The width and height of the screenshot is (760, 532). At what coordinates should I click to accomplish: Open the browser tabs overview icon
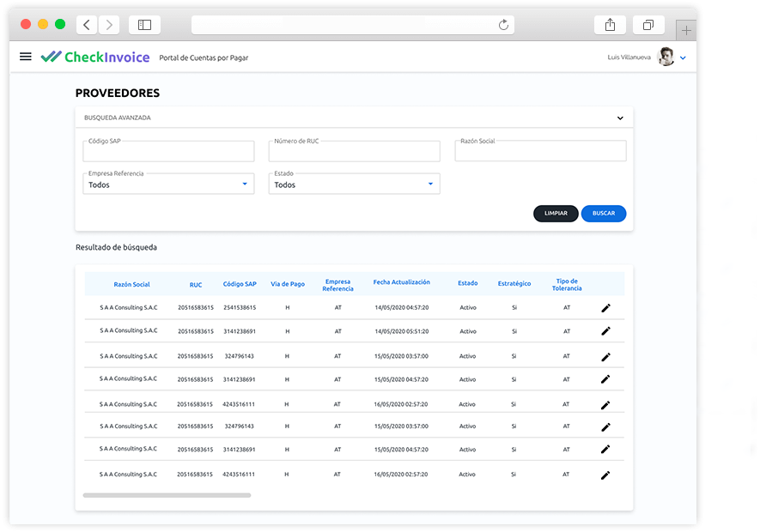[x=648, y=25]
